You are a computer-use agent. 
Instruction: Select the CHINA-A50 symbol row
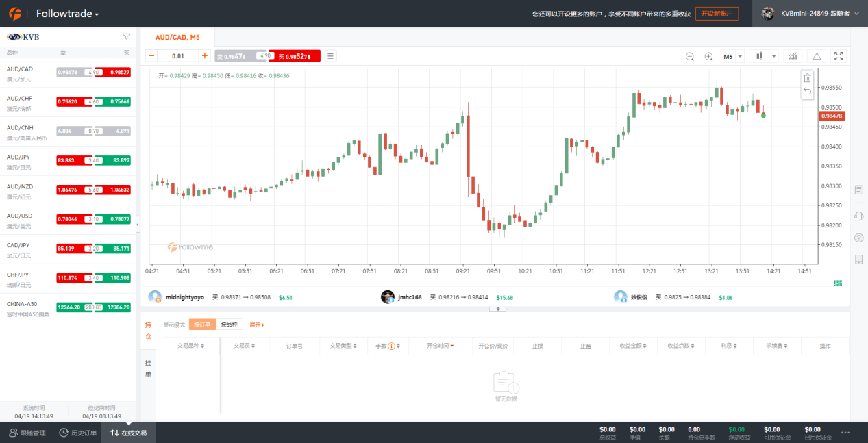click(x=69, y=309)
